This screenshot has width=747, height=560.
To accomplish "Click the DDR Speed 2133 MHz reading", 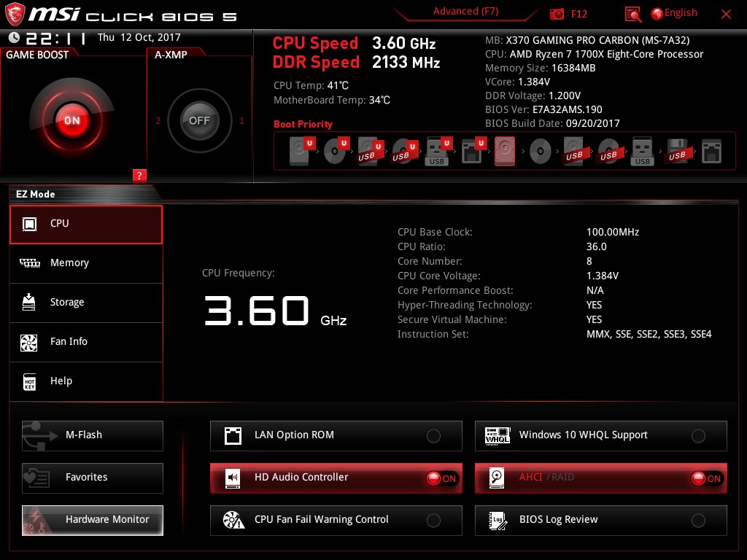I will tap(356, 63).
